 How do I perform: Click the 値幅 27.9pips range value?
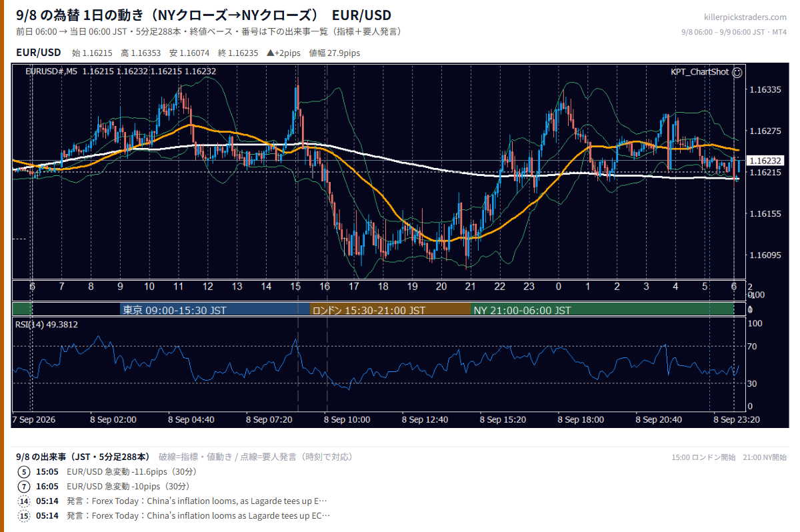point(335,53)
